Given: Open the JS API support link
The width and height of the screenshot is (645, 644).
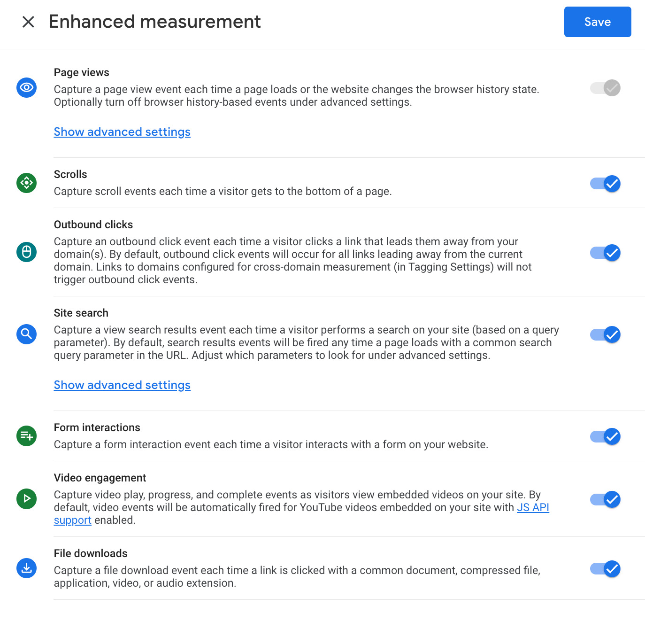Looking at the screenshot, I should tap(533, 507).
